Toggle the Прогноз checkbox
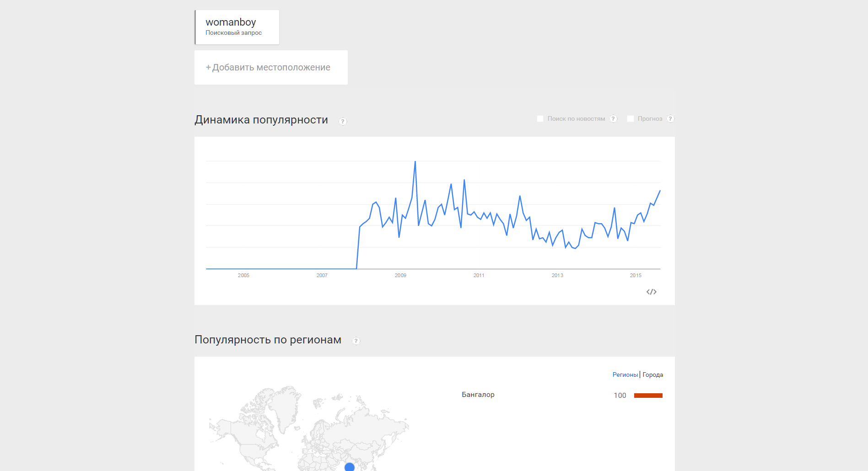 pos(630,119)
